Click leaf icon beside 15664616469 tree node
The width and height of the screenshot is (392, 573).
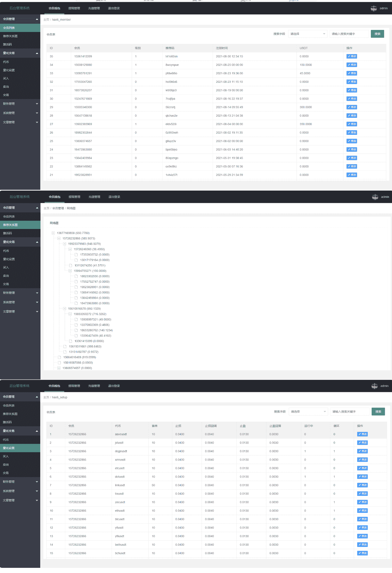coord(59,357)
